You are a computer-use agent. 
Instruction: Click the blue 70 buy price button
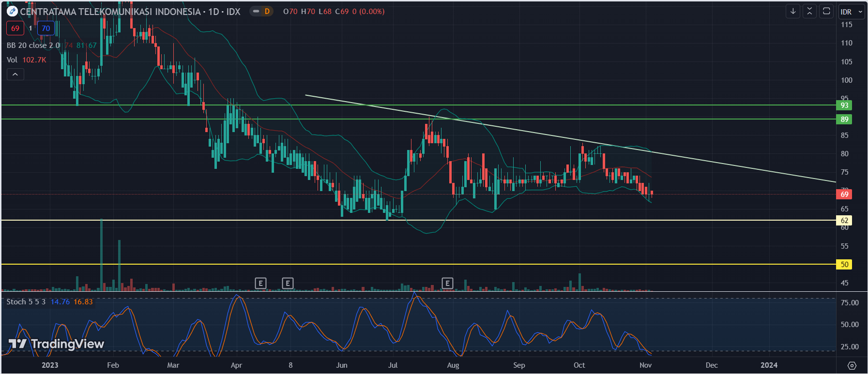click(x=46, y=29)
